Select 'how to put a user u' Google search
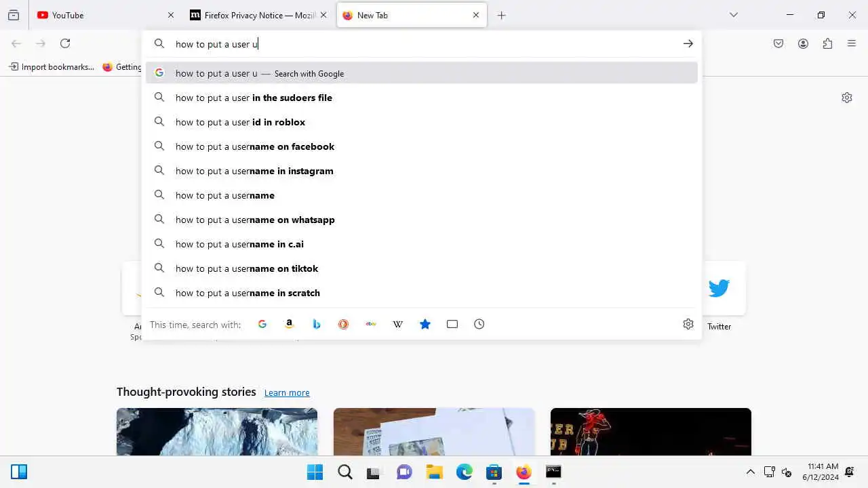Viewport: 868px width, 488px height. [422, 73]
